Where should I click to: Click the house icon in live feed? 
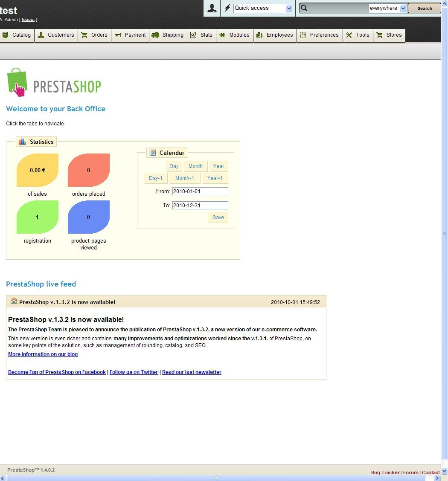tap(14, 301)
